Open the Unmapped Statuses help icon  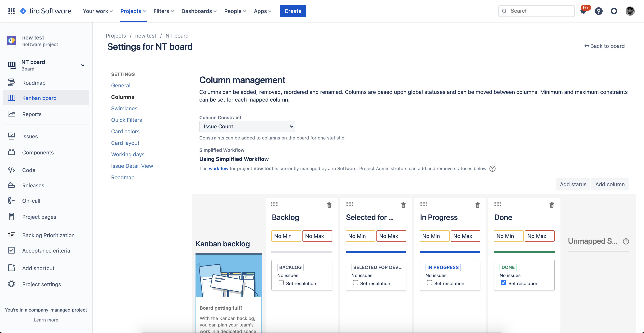pos(626,241)
